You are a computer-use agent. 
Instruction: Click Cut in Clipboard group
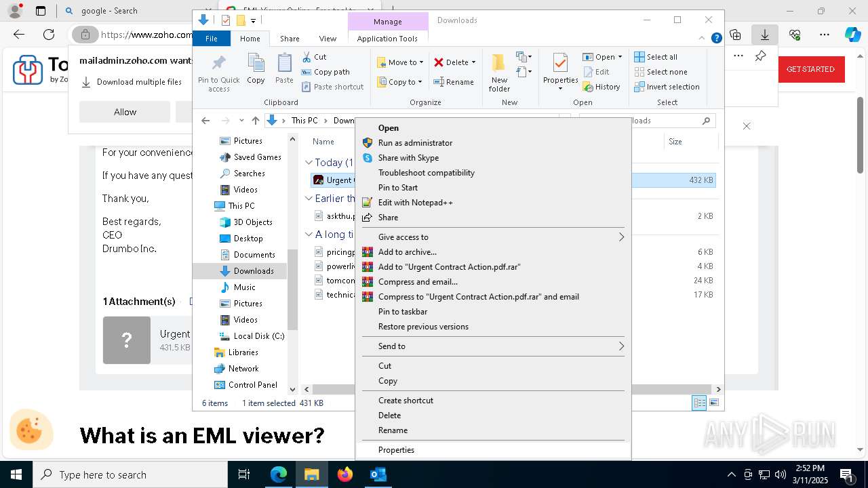[314, 57]
